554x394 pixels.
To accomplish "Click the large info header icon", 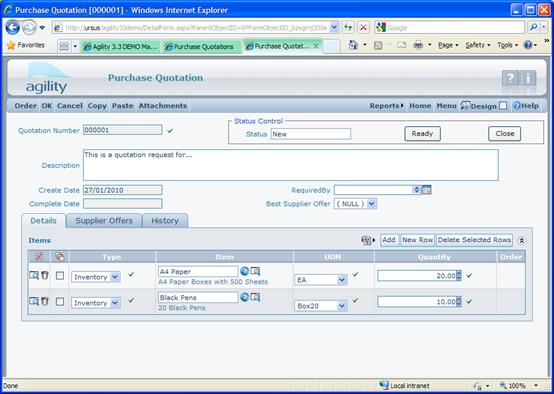I will point(528,78).
